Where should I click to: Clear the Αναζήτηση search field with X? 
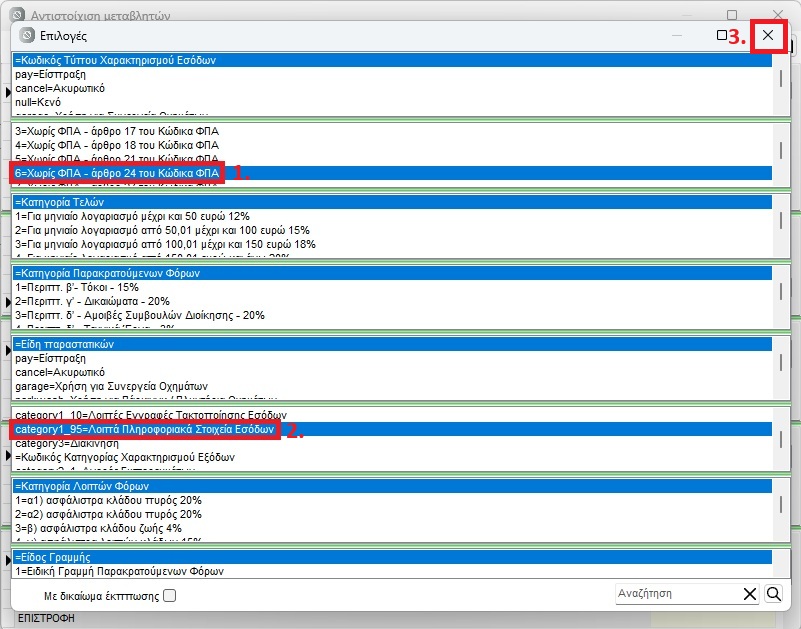750,594
